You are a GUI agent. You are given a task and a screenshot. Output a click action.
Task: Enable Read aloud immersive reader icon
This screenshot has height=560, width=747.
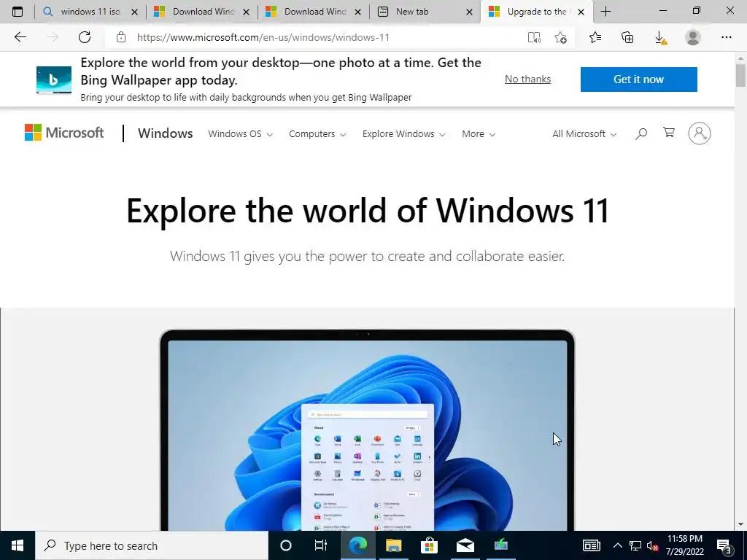click(x=534, y=38)
